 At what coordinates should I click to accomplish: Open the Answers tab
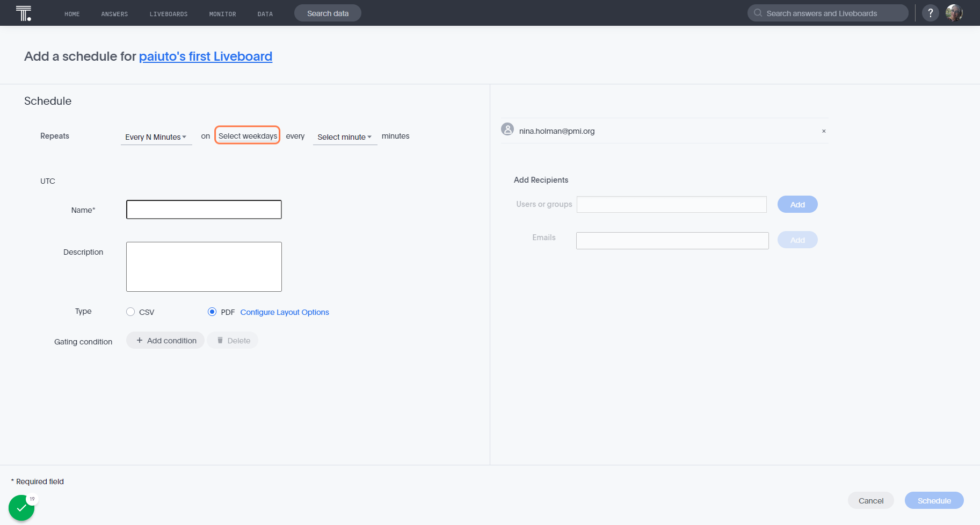click(x=114, y=14)
